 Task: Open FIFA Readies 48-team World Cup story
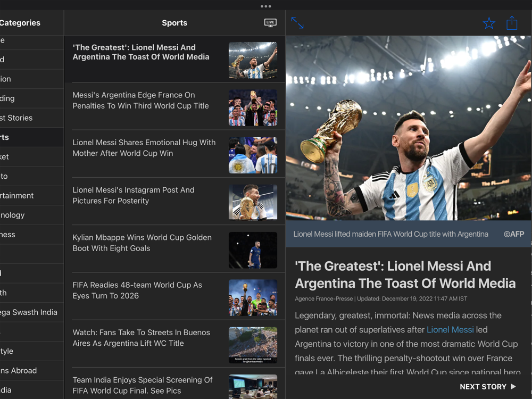(x=174, y=296)
